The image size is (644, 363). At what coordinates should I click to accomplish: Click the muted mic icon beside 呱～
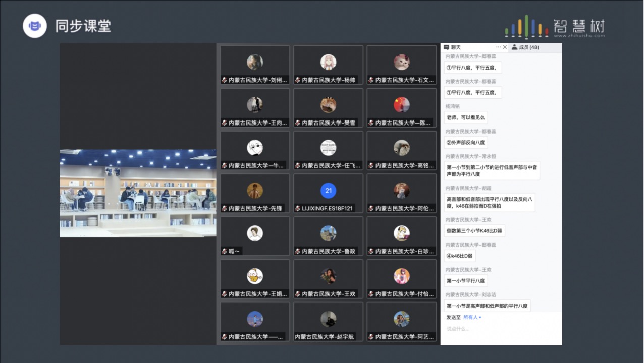225,251
